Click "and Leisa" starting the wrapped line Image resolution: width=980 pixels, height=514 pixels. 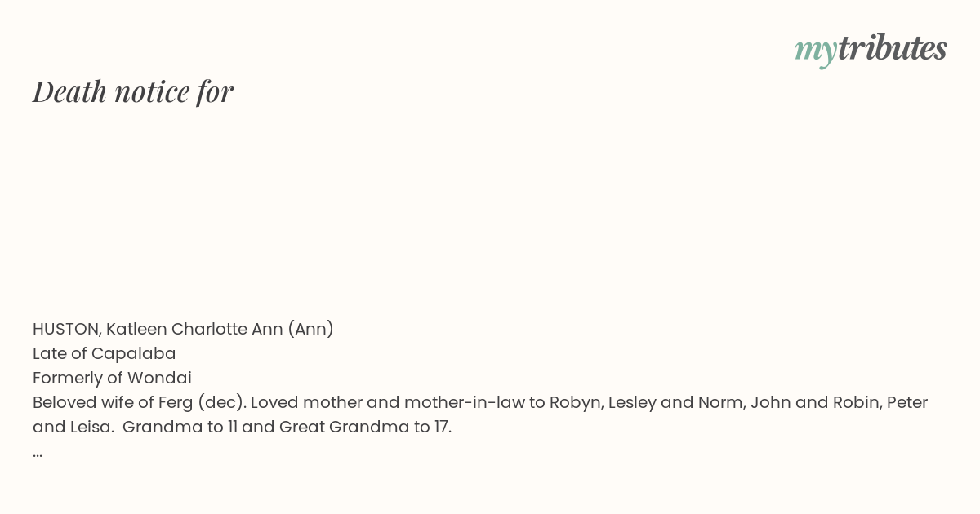point(73,427)
